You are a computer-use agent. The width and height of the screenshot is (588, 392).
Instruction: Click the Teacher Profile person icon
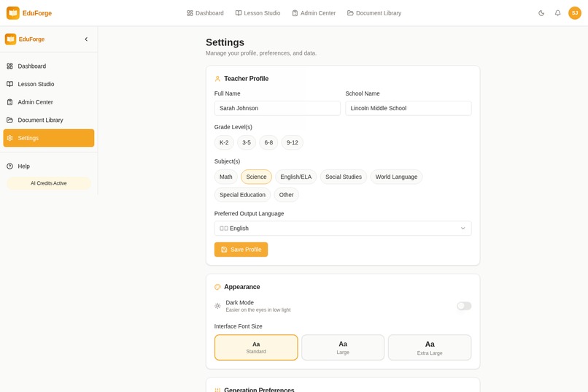(x=217, y=79)
